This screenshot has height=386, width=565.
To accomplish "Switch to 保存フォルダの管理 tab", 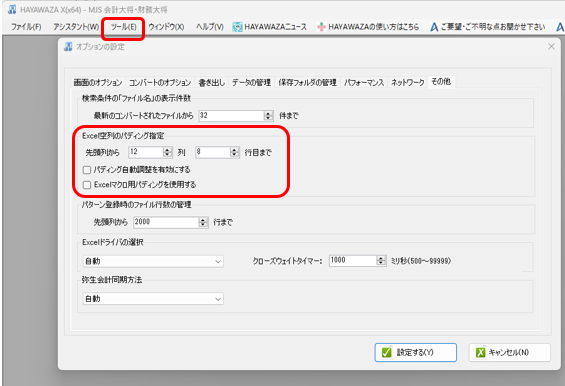I will click(x=307, y=83).
